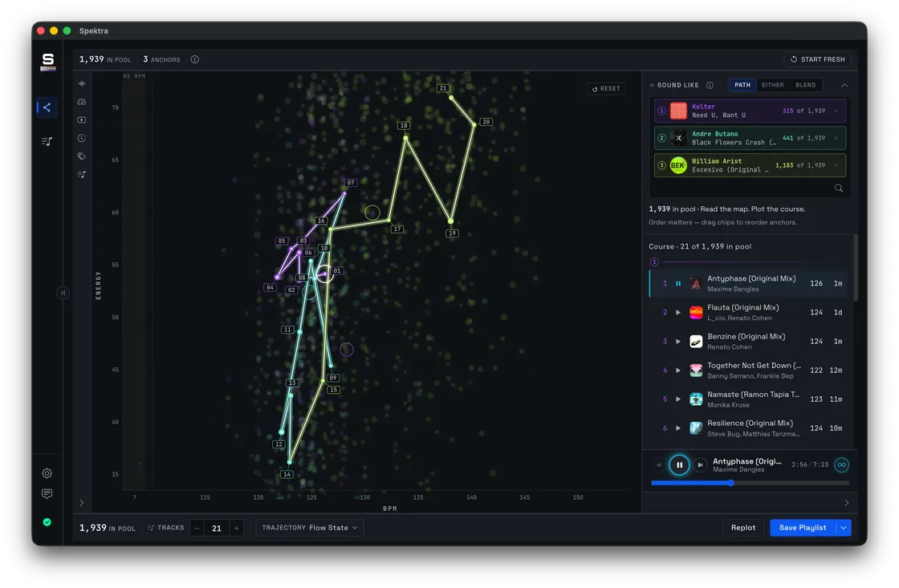The image size is (899, 588).
Task: Expand the chevron at the bottom of the map toolbar
Action: click(x=81, y=503)
